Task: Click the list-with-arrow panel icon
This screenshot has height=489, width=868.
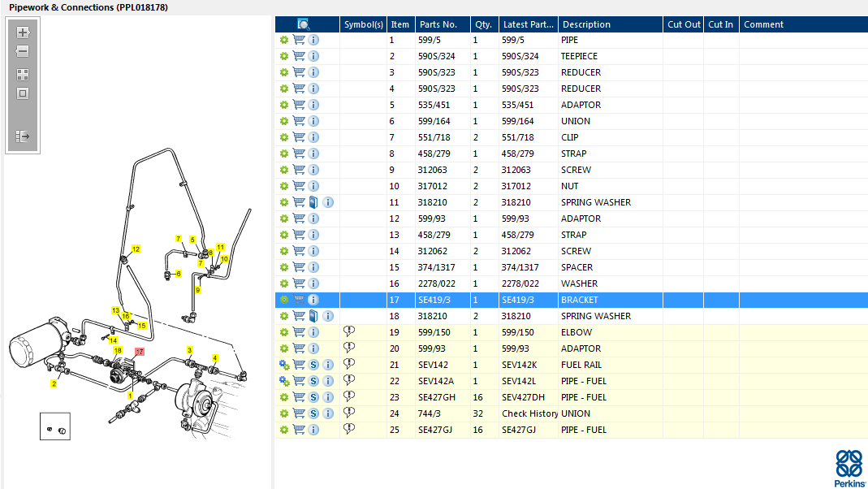Action: click(23, 136)
